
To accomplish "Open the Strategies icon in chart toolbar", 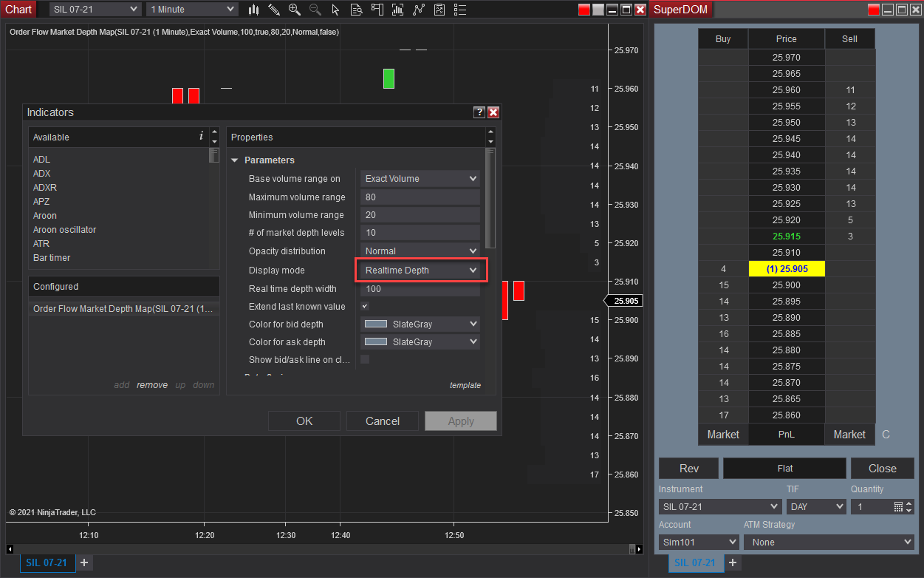I will (x=439, y=10).
